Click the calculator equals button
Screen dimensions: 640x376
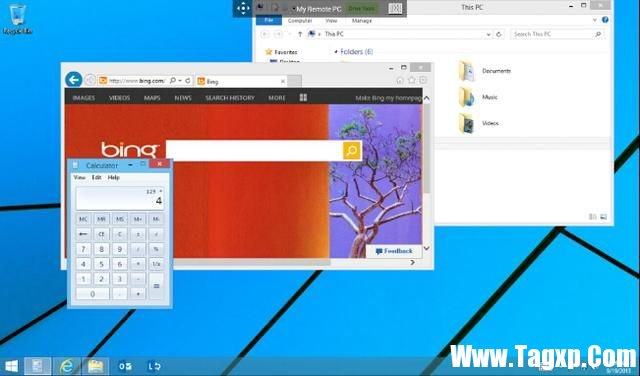click(x=156, y=286)
